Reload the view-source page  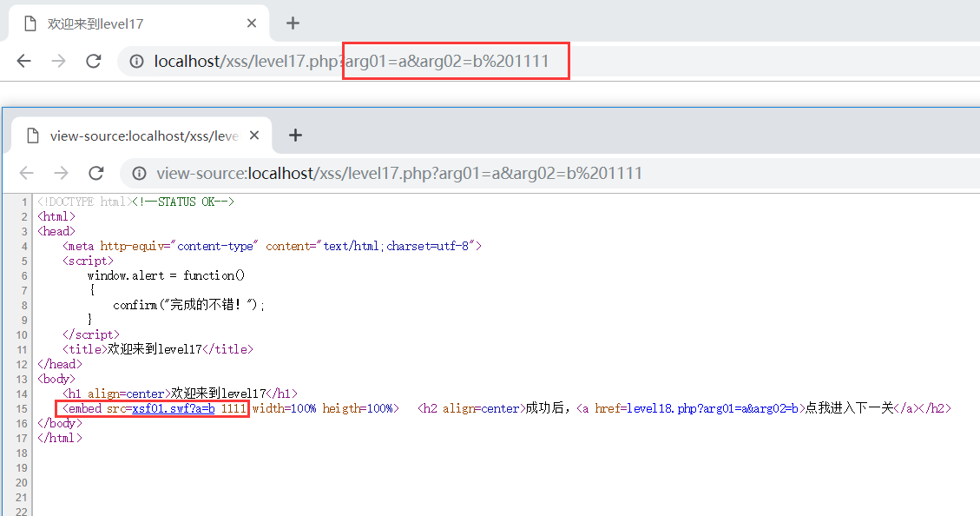[x=96, y=173]
